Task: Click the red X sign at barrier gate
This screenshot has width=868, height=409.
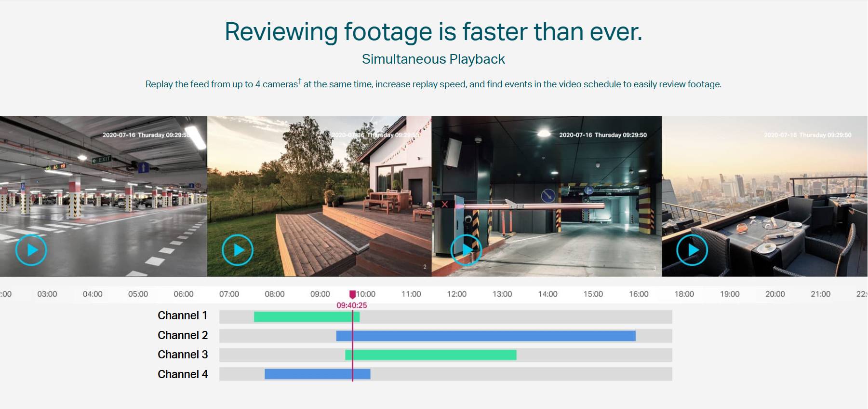Action: (x=444, y=204)
